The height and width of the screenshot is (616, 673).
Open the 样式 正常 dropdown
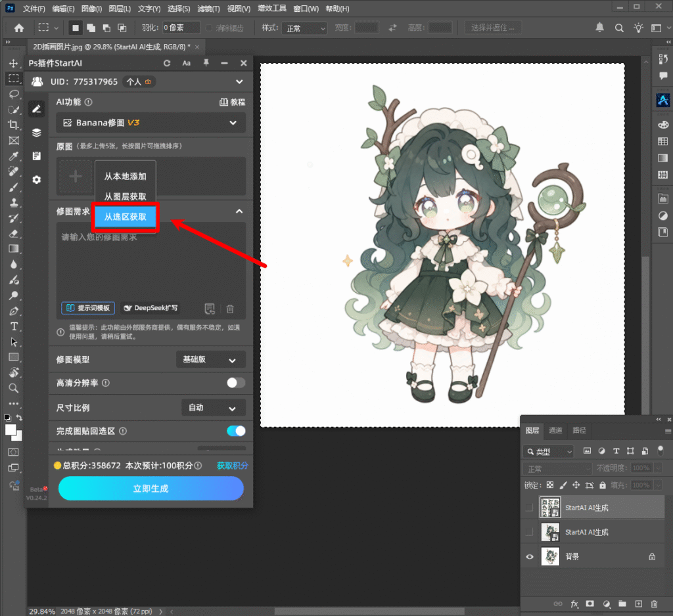click(304, 28)
